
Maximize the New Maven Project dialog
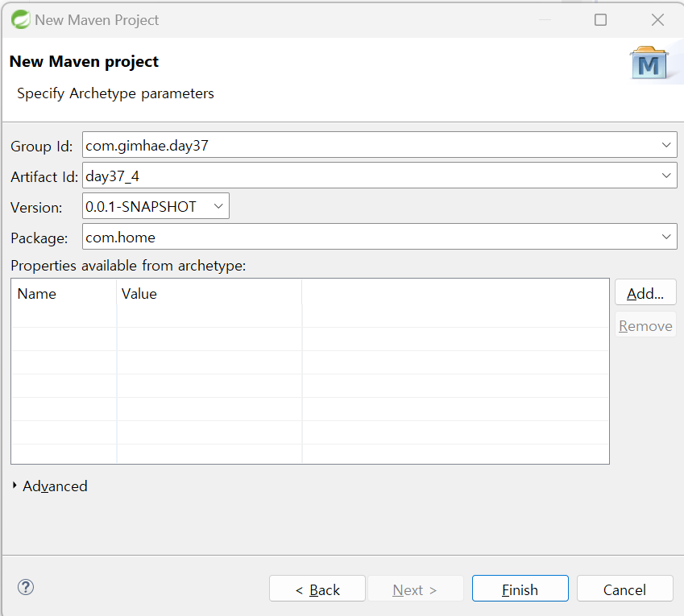click(601, 19)
